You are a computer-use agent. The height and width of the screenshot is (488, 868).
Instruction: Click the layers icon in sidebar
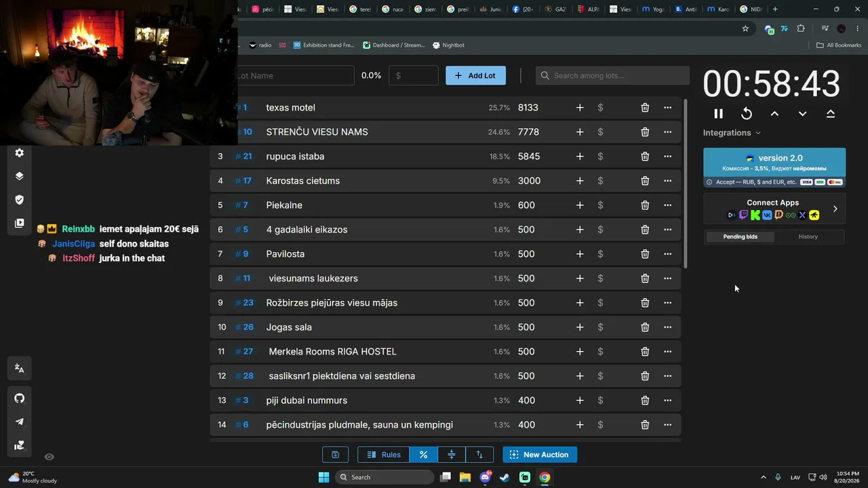click(x=20, y=176)
